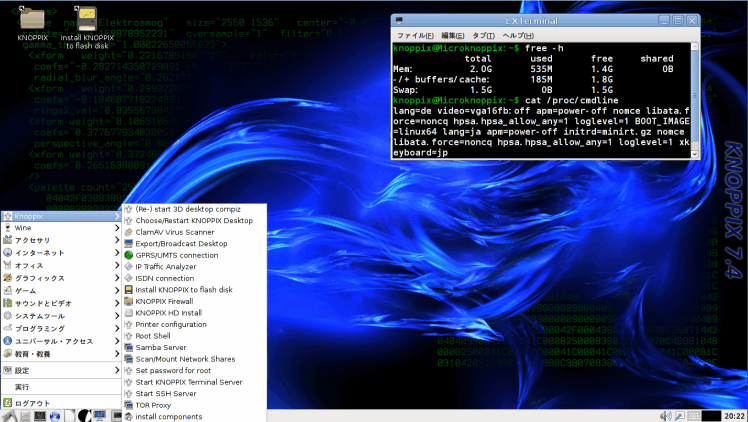
Task: Minimize the LXTerminal window
Action: tap(664, 21)
